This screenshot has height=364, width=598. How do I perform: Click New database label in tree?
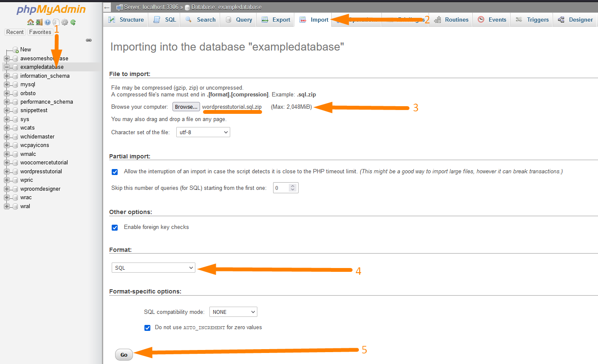point(25,50)
